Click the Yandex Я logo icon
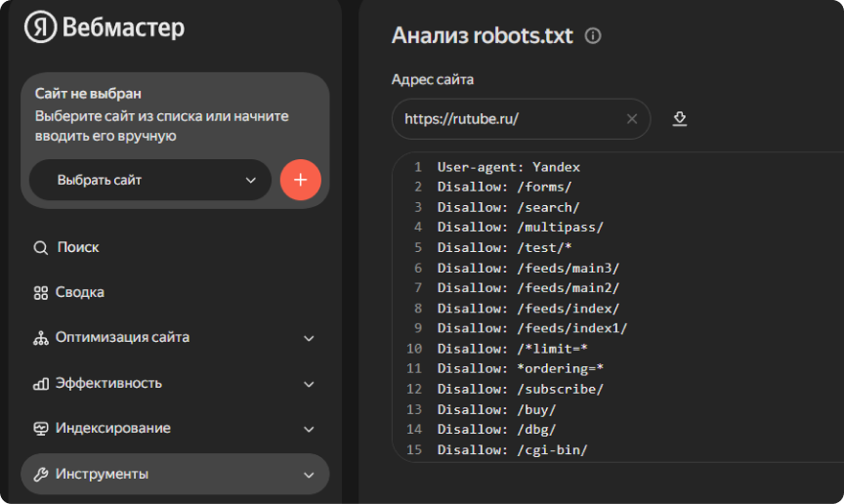 [x=40, y=26]
